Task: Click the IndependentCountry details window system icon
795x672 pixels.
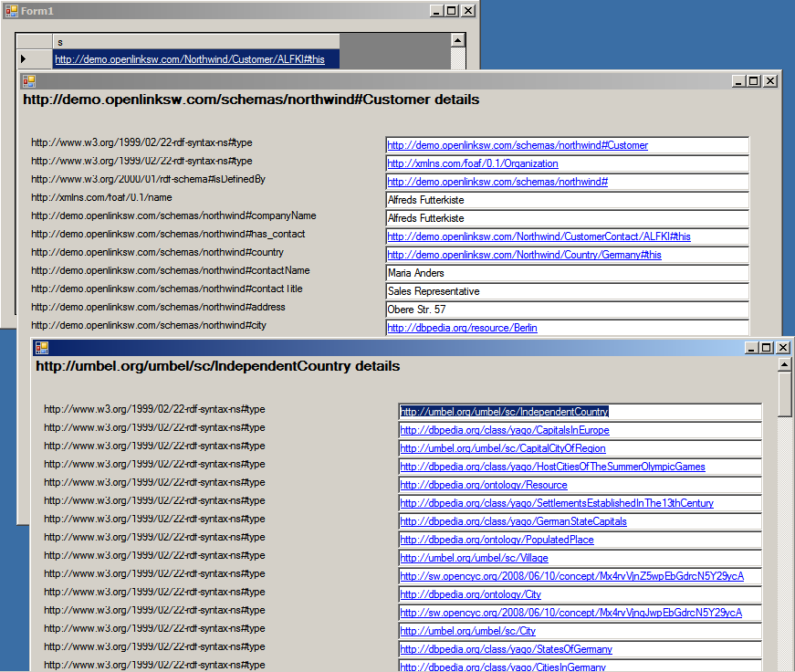Action: pyautogui.click(x=41, y=347)
